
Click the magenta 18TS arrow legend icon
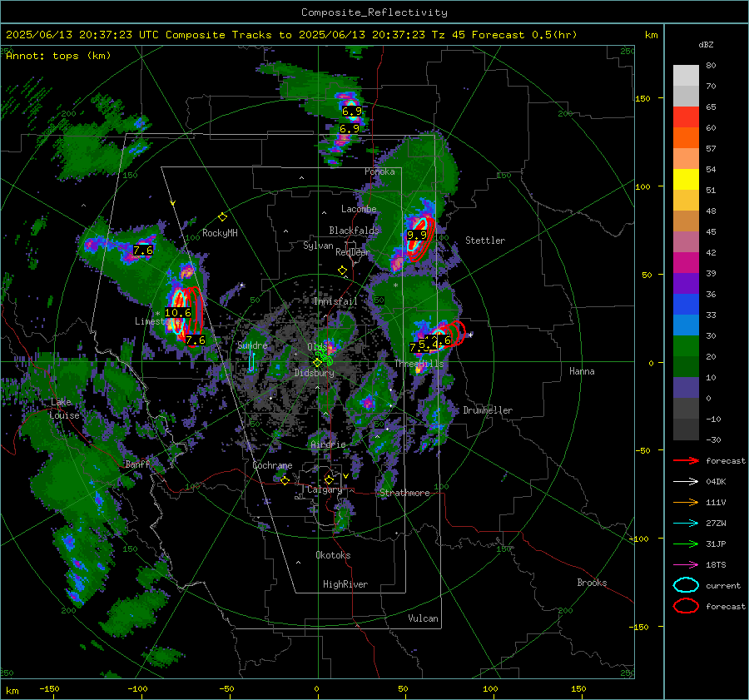(686, 565)
